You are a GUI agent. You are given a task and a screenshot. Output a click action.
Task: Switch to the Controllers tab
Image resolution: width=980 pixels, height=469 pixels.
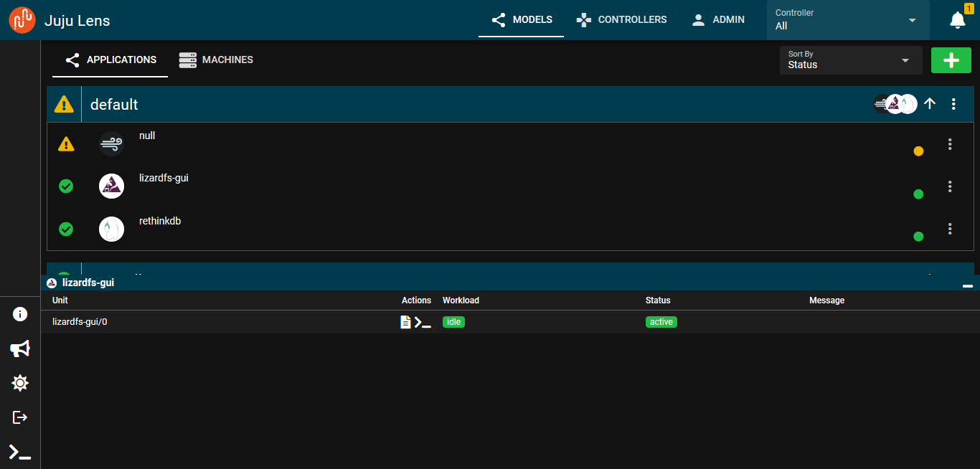[622, 19]
